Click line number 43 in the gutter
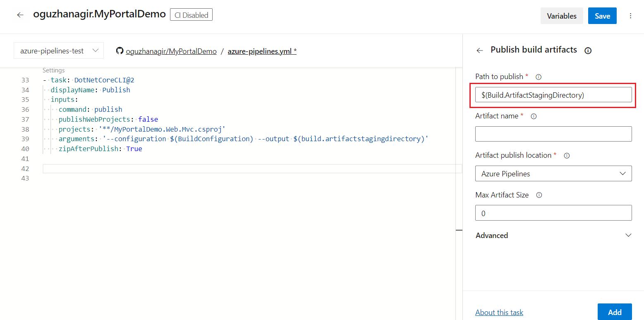644x320 pixels. (x=25, y=178)
